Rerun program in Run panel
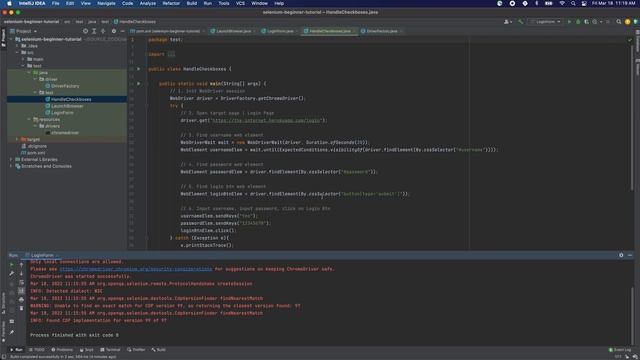 (x=11, y=264)
